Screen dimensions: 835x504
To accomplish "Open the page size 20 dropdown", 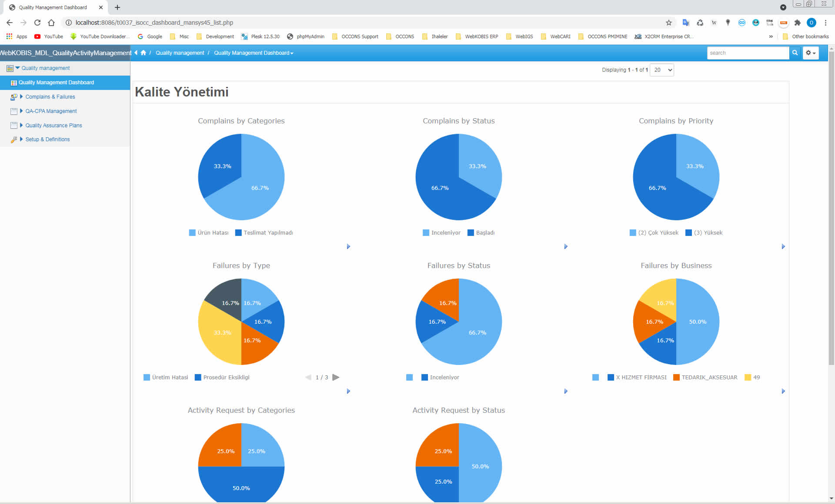I will pyautogui.click(x=662, y=70).
